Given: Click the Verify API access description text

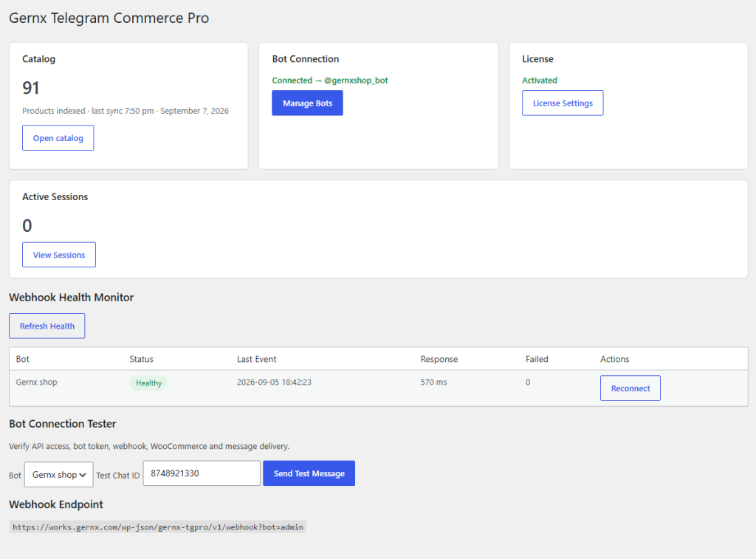Looking at the screenshot, I should tap(149, 446).
